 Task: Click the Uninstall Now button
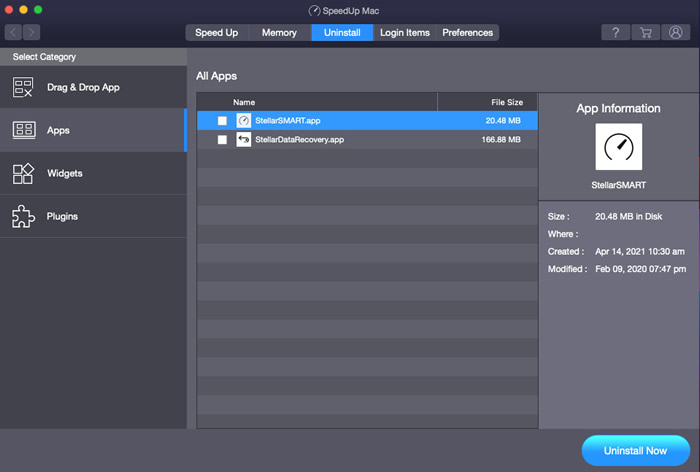pos(635,451)
